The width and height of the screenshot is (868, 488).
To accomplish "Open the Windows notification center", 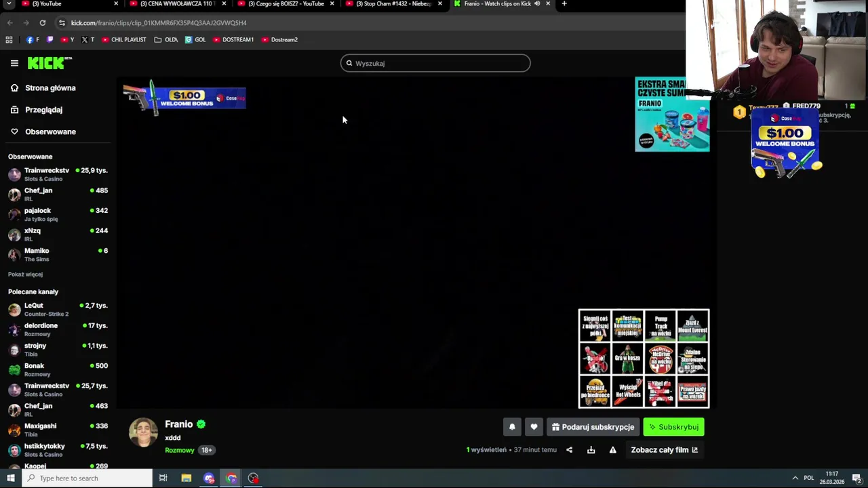I will [857, 478].
